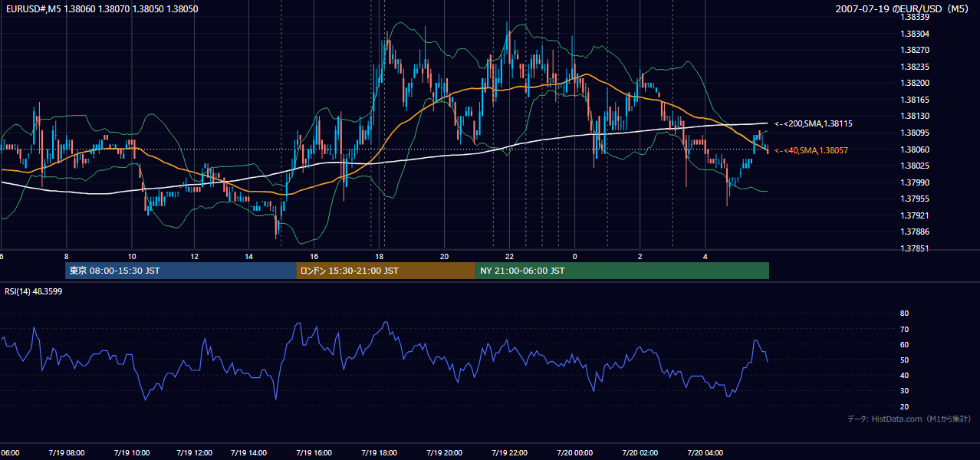Click the 1.38165 price axis label

(x=916, y=100)
